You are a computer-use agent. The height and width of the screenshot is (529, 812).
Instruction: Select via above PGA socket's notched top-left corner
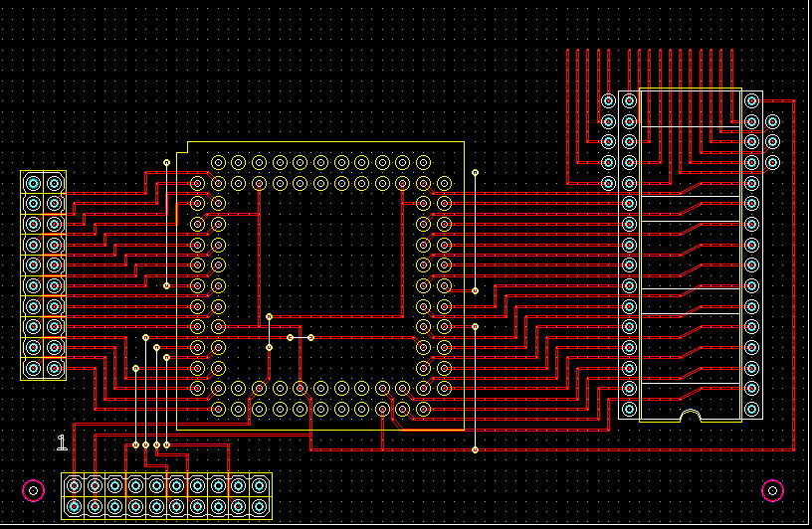(166, 162)
